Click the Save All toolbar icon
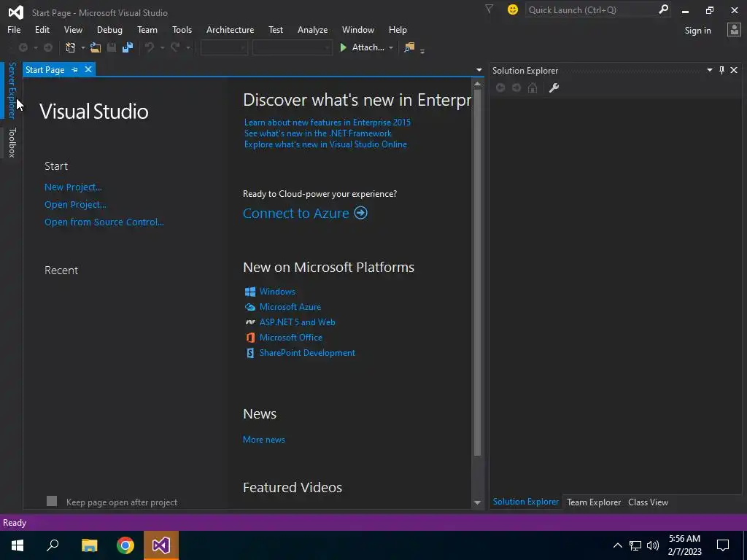The width and height of the screenshot is (747, 560). click(x=127, y=47)
